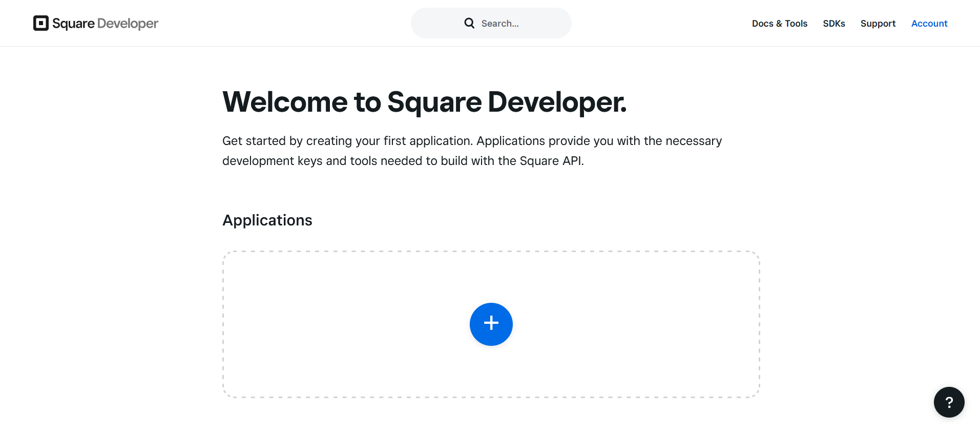Screen dimensions: 980x435
Task: Add a new application with plus button
Action: coord(491,324)
